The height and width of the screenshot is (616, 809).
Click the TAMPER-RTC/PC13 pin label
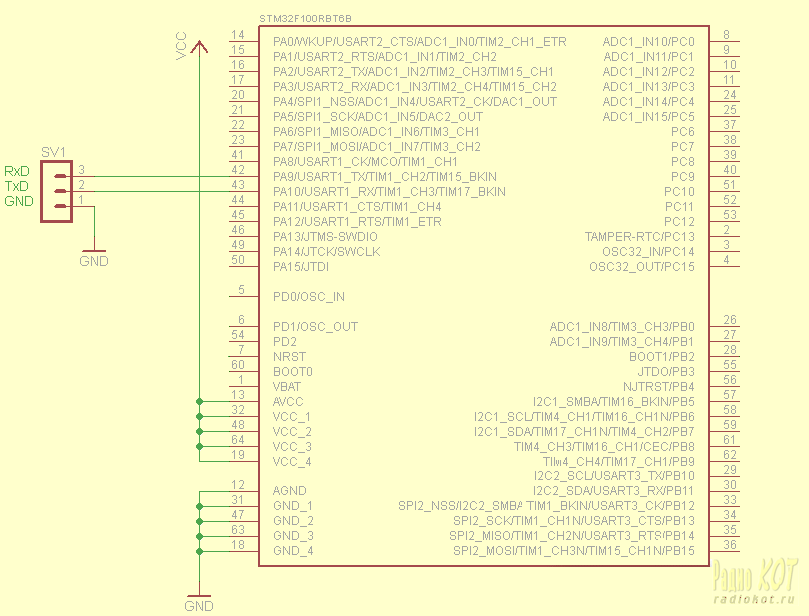[639, 236]
